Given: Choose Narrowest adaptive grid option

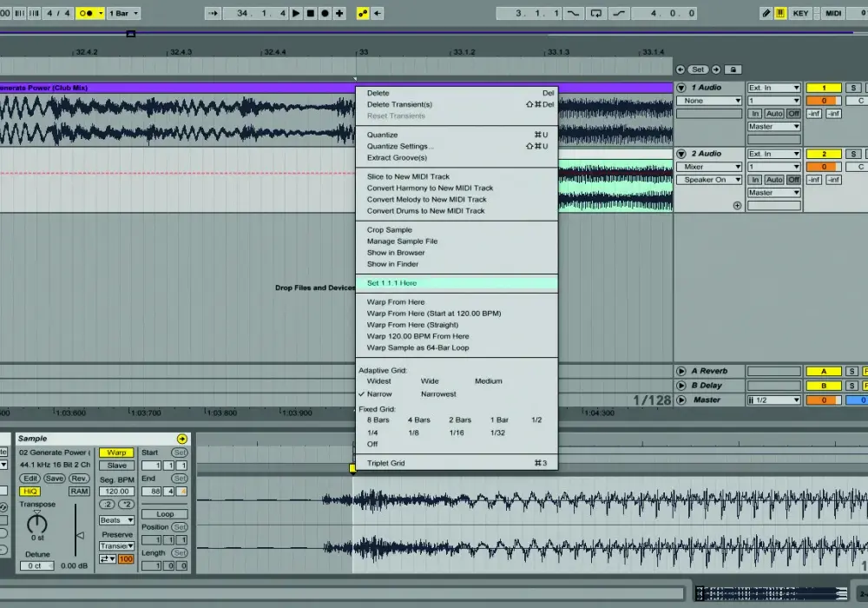Looking at the screenshot, I should (x=438, y=394).
